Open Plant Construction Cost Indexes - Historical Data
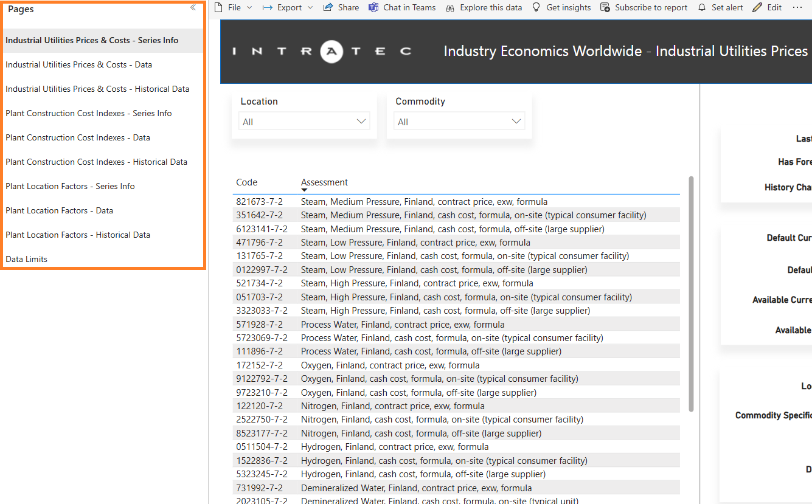The image size is (812, 504). click(x=96, y=162)
